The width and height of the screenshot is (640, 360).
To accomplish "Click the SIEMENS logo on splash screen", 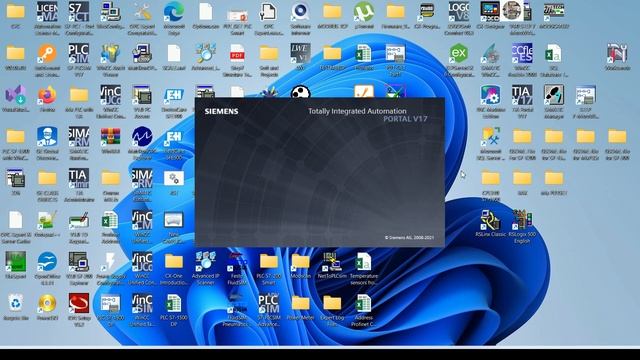I will click(x=222, y=111).
